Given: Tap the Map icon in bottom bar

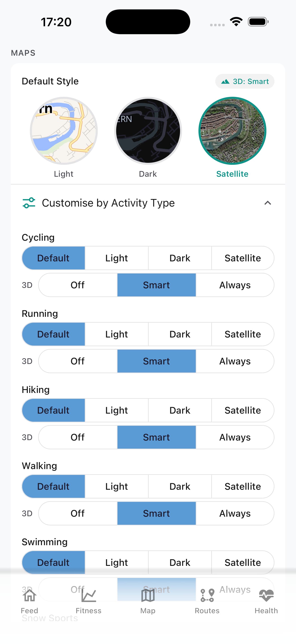Looking at the screenshot, I should coord(148,595).
